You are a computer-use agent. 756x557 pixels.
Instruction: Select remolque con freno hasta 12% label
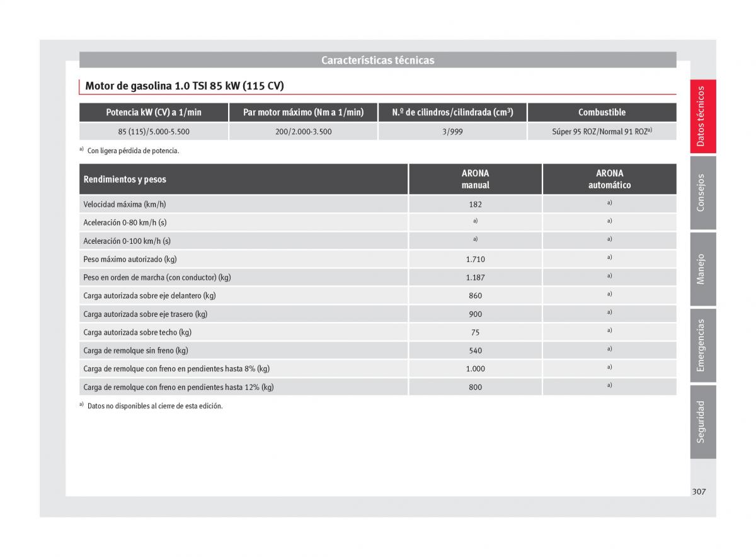[178, 387]
